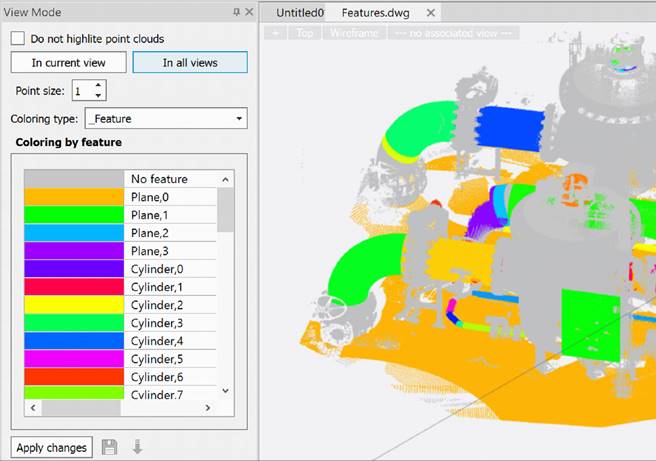
Task: Click the Top view control
Action: tap(305, 33)
